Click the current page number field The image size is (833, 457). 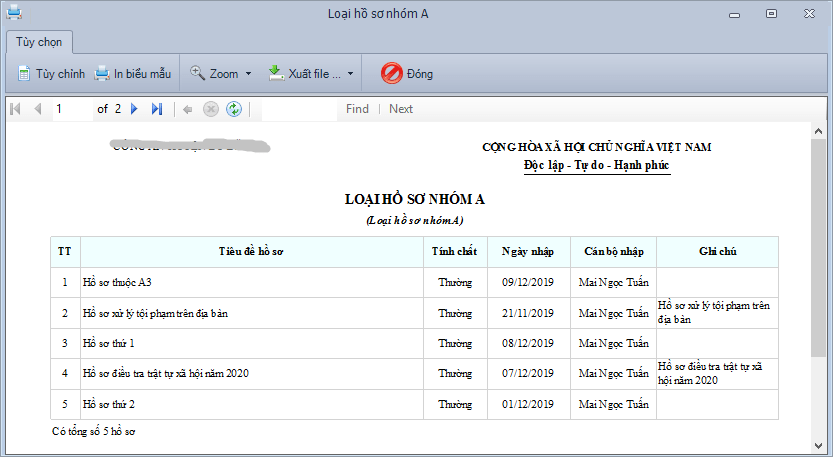[71, 109]
